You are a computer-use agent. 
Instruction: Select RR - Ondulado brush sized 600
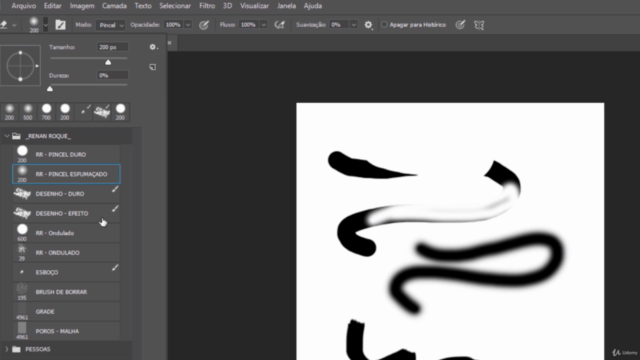pos(66,233)
